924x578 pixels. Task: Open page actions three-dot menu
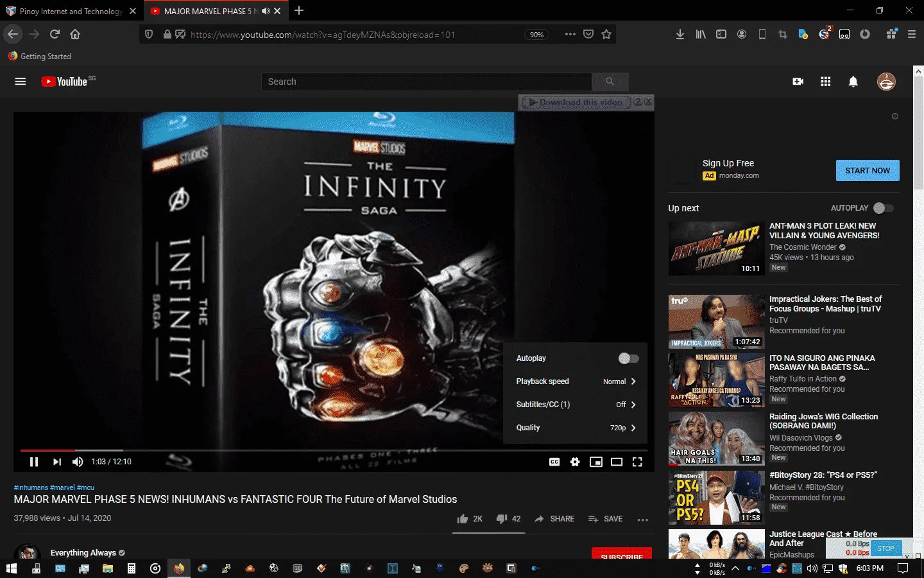coord(570,34)
